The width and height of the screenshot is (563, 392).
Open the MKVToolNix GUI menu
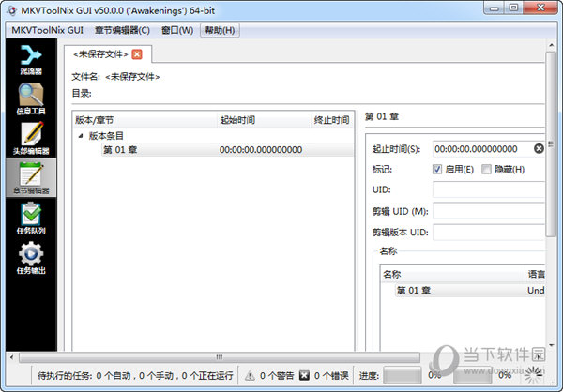tap(48, 30)
